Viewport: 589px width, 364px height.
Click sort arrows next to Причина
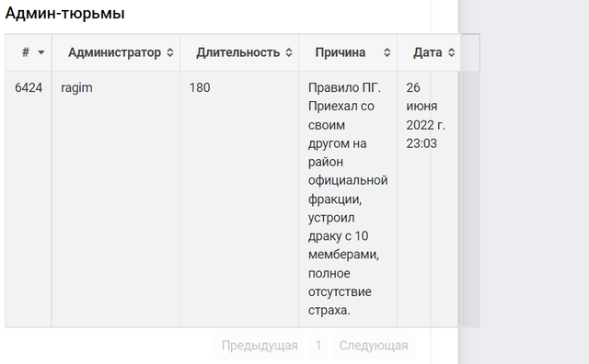(x=387, y=52)
